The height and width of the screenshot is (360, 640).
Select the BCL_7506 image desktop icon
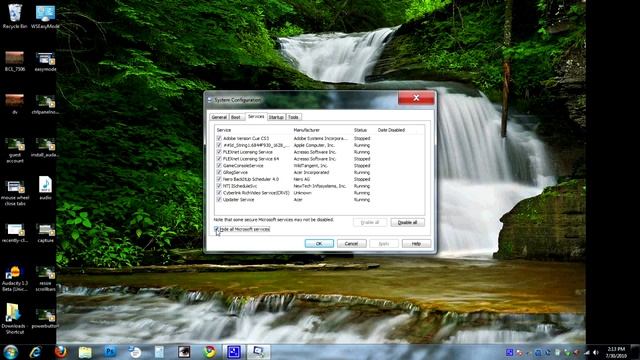15,62
